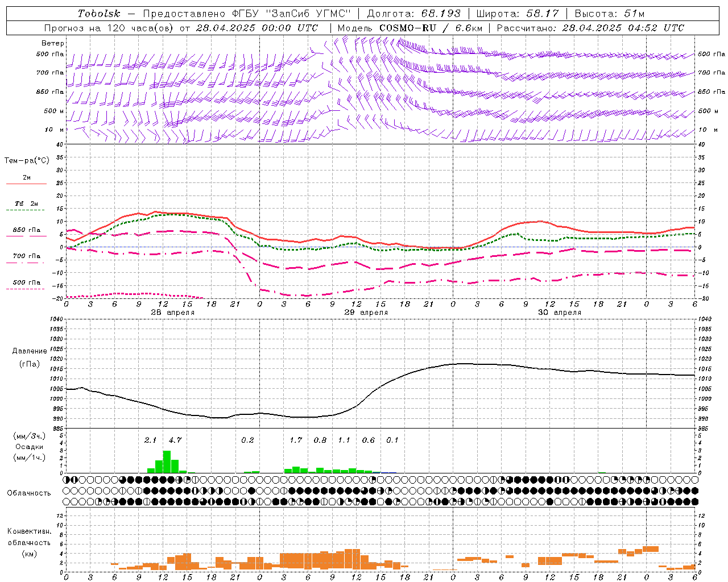Click the Td 2м dew point legend entry
The height and width of the screenshot is (582, 728).
(x=27, y=203)
